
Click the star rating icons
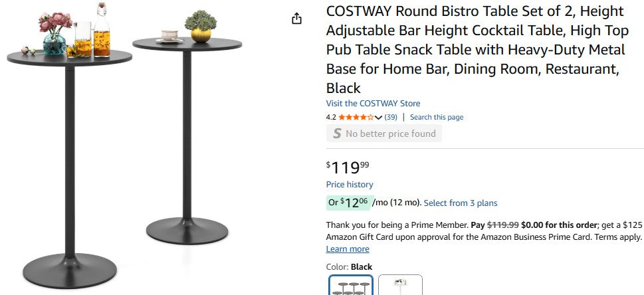pyautogui.click(x=356, y=118)
